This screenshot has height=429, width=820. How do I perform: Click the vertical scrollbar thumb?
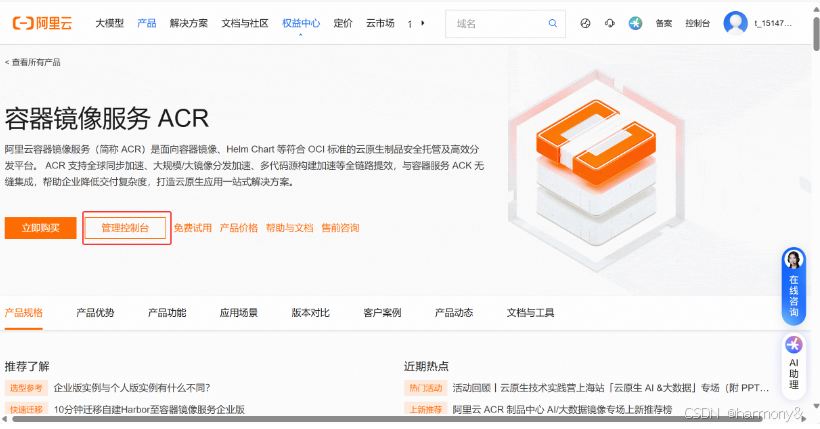816,33
